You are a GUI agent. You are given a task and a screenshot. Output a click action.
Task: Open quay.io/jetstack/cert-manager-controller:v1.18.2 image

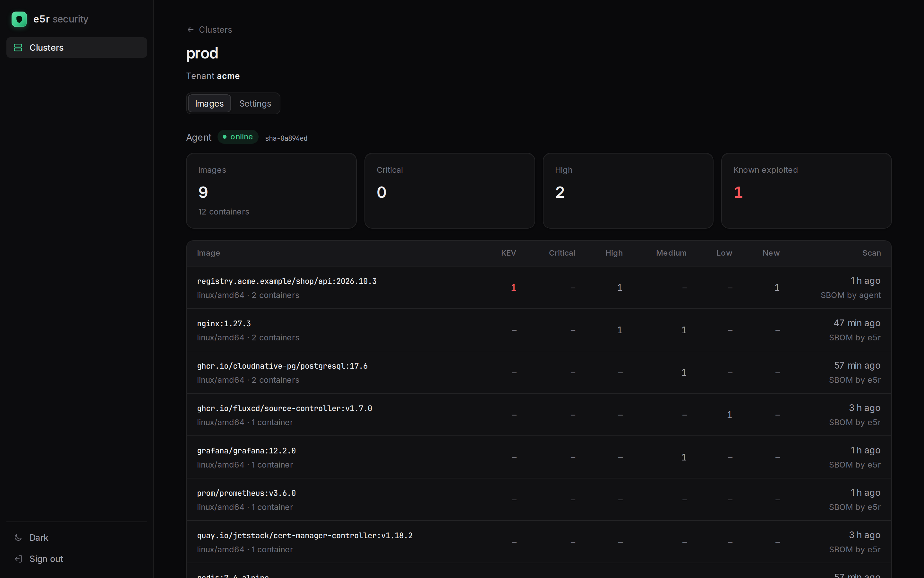click(539, 542)
